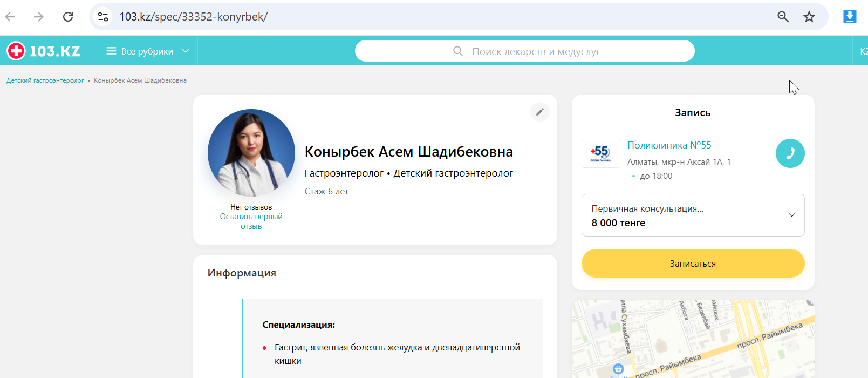This screenshot has height=378, width=868.
Task: Open the Первичная консультация service dropdown
Action: tap(693, 215)
